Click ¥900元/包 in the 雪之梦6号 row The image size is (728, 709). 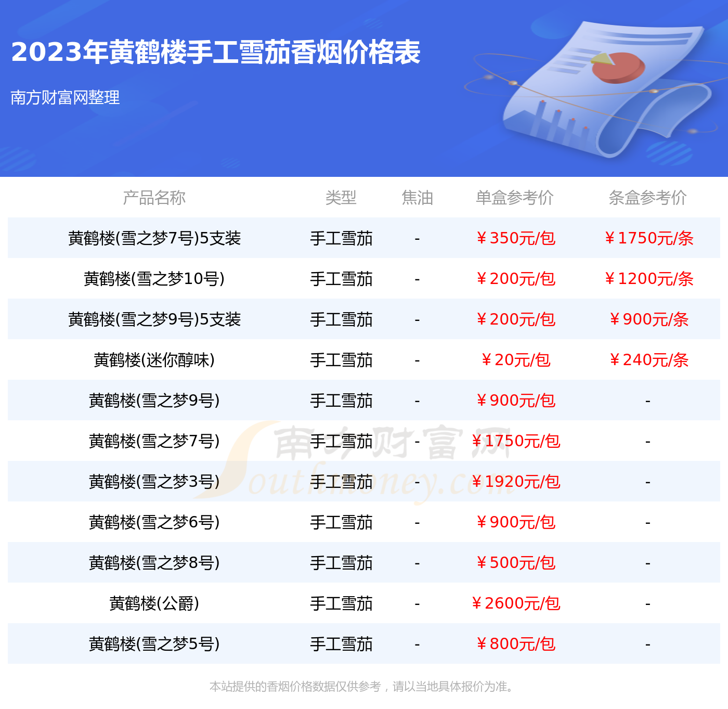click(x=515, y=522)
